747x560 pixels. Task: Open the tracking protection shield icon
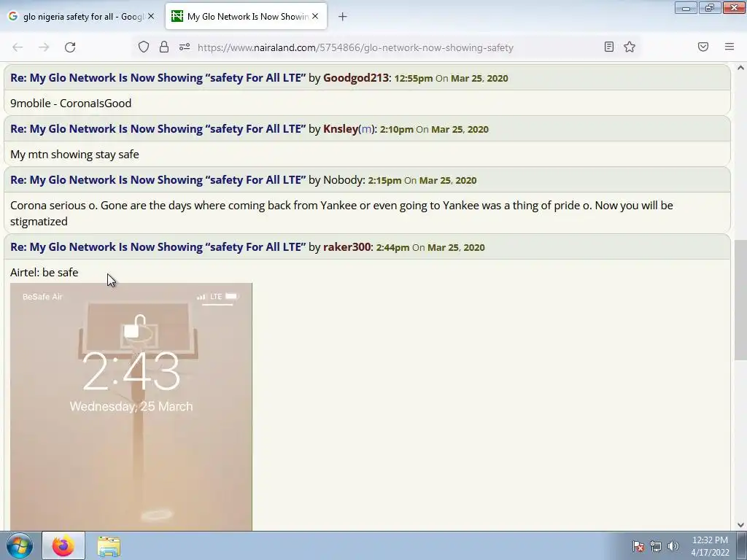pyautogui.click(x=144, y=47)
